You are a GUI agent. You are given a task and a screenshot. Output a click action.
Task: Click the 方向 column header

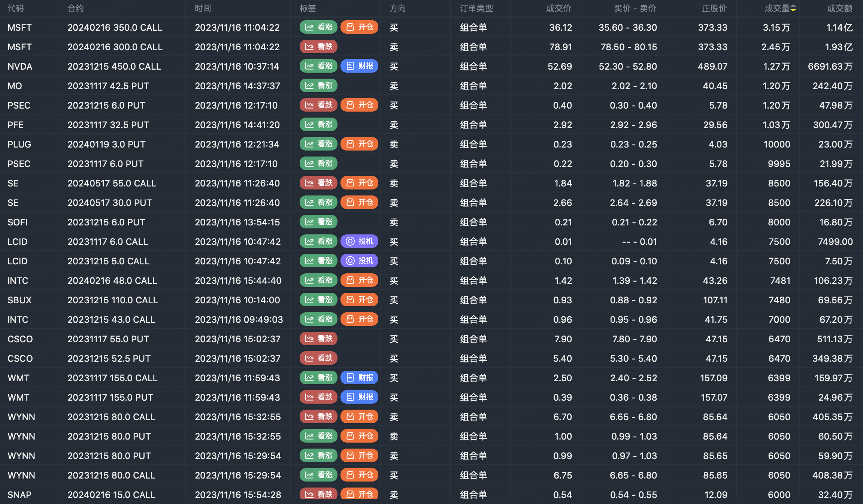(x=398, y=8)
